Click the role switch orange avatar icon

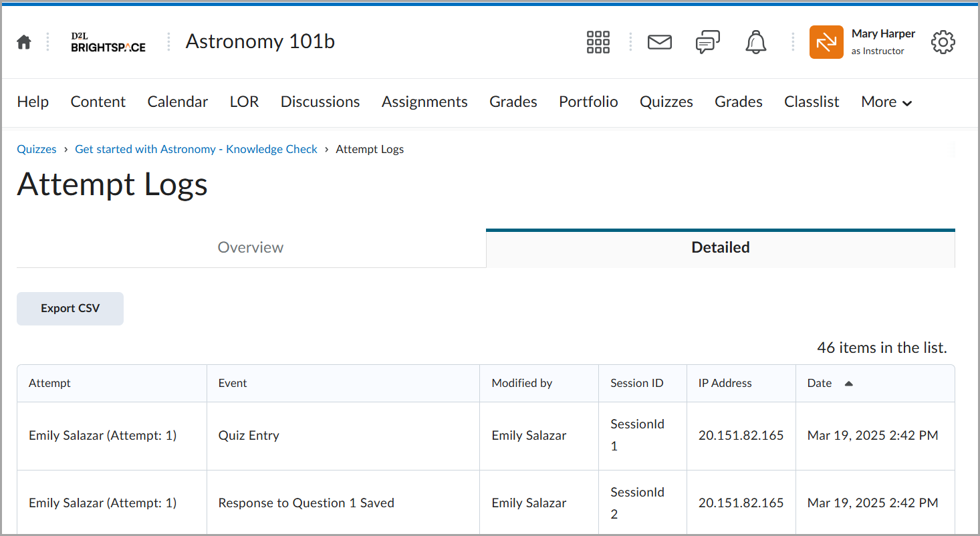[826, 42]
